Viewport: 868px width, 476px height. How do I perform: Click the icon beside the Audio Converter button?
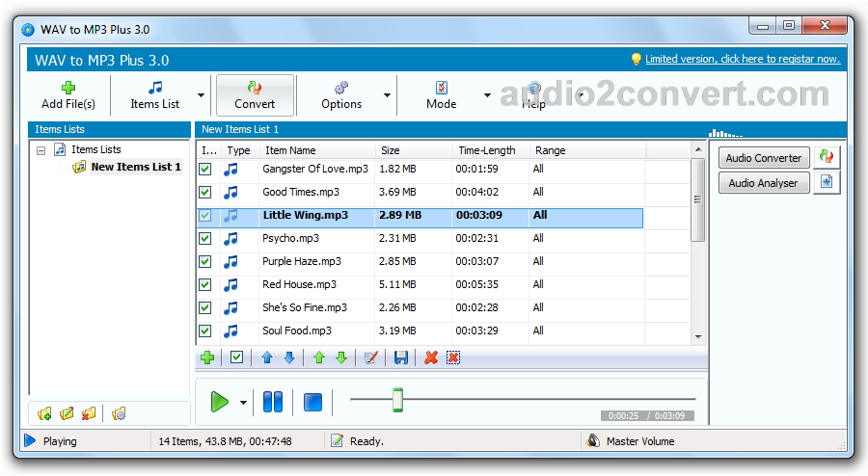tap(827, 157)
